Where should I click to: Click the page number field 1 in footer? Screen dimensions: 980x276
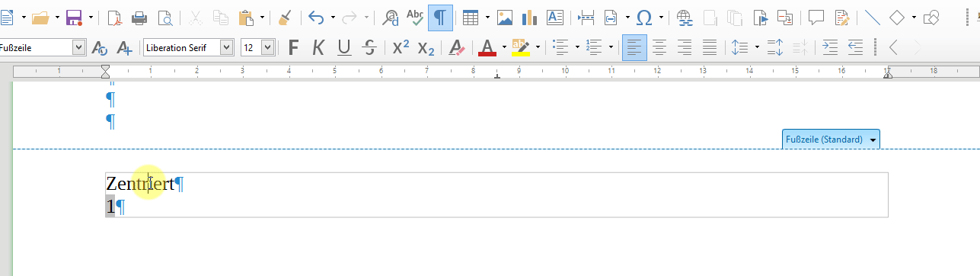tap(110, 207)
